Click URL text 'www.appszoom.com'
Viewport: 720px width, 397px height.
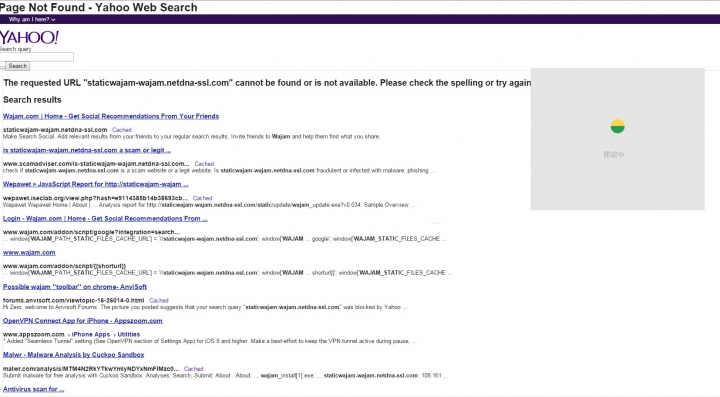[34, 335]
